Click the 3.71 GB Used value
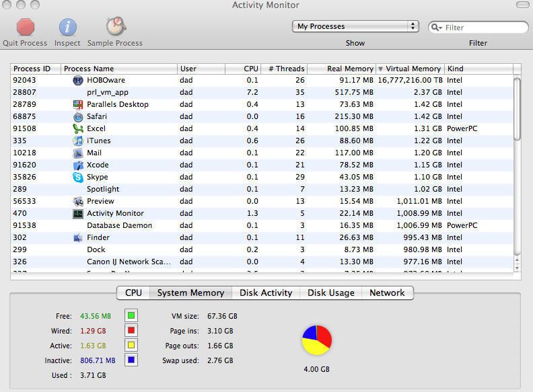The height and width of the screenshot is (392, 533). pyautogui.click(x=93, y=375)
